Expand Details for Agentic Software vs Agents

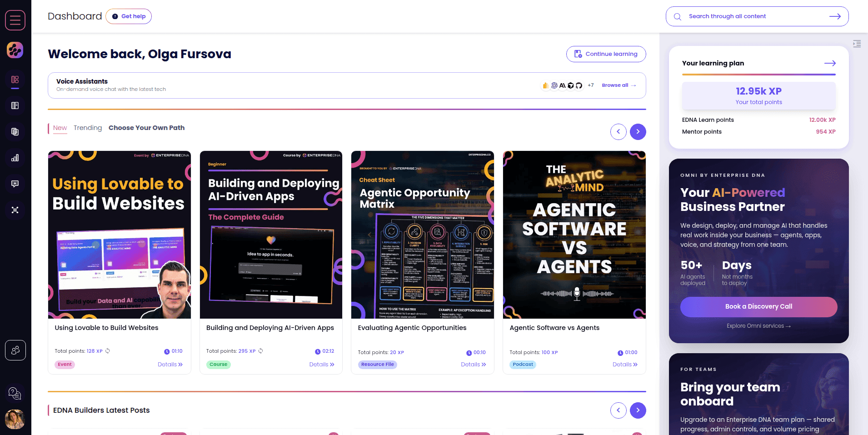(625, 365)
